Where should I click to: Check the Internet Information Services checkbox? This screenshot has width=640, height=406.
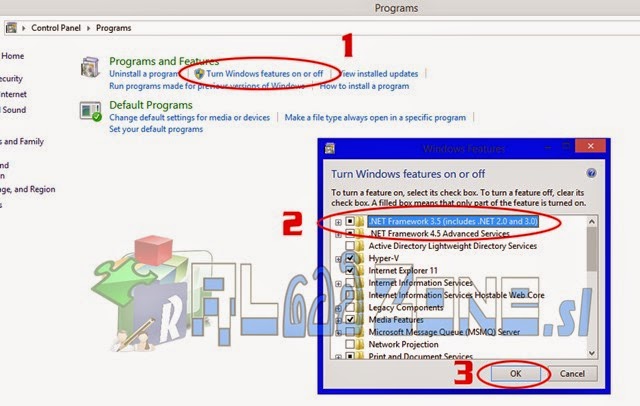[x=350, y=282]
